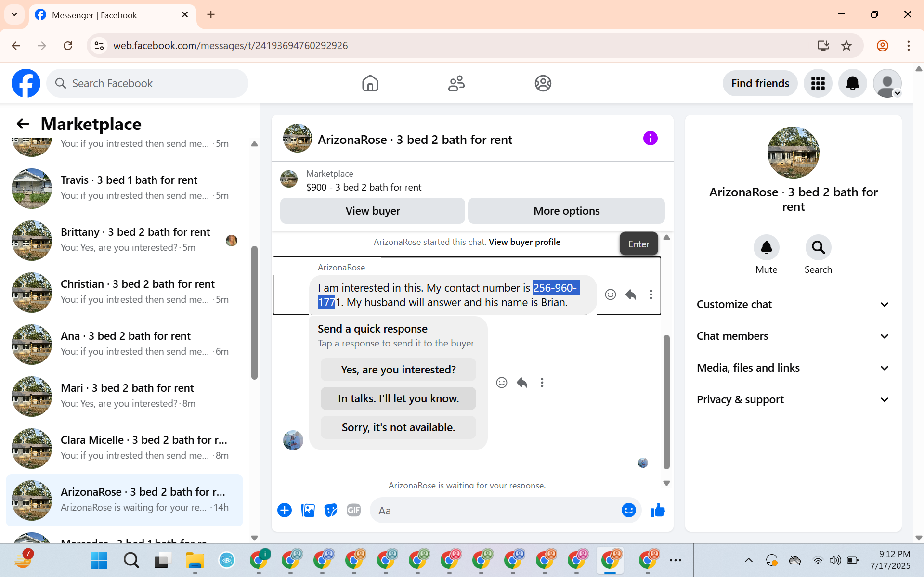React to the quick response card
Screen dimensions: 924x577
(501, 383)
